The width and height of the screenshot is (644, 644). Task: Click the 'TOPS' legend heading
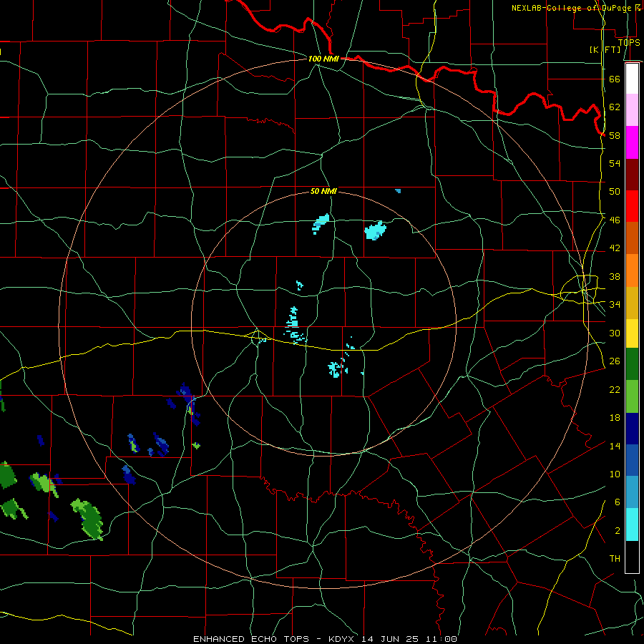pyautogui.click(x=629, y=42)
